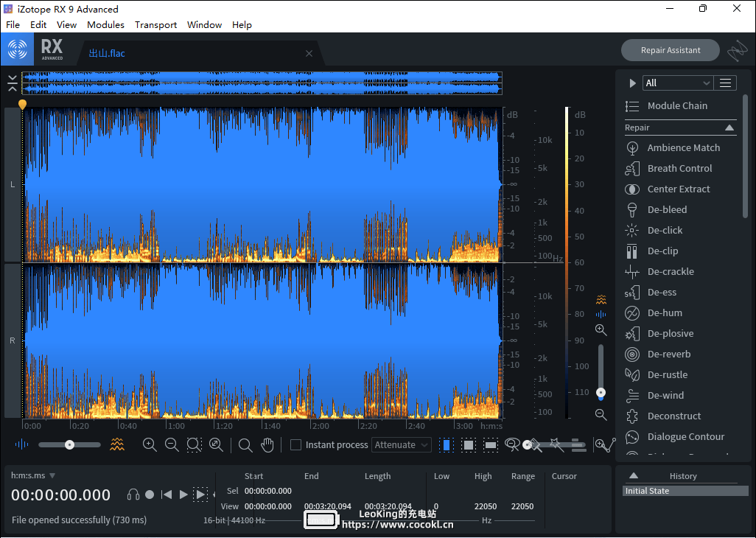Click the zoom out full icon
This screenshot has height=538, width=756.
216,445
